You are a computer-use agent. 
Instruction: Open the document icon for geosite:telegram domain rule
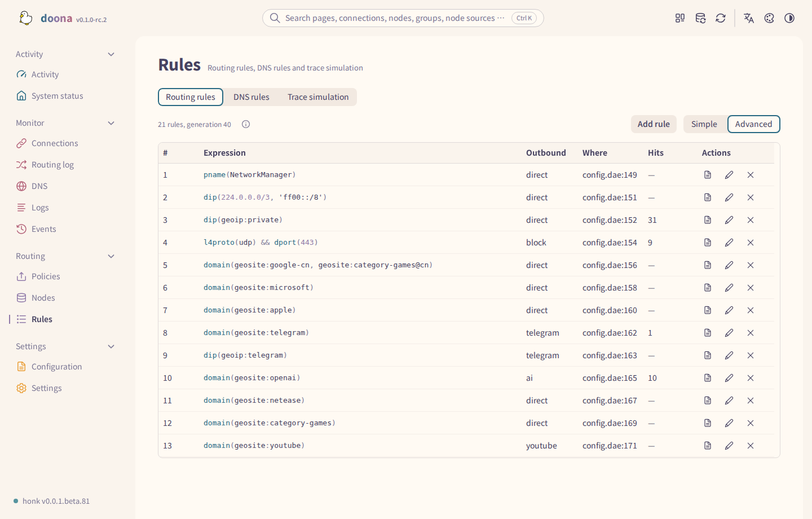708,333
